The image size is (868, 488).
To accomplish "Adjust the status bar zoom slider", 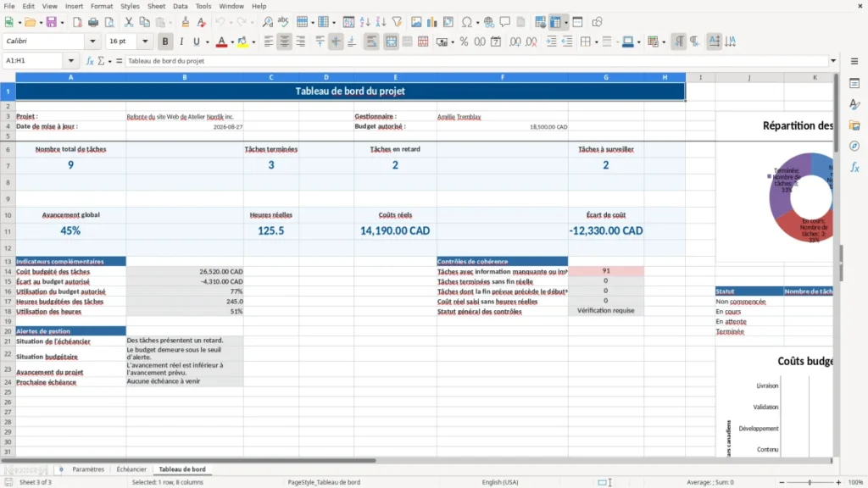I will coord(810,482).
